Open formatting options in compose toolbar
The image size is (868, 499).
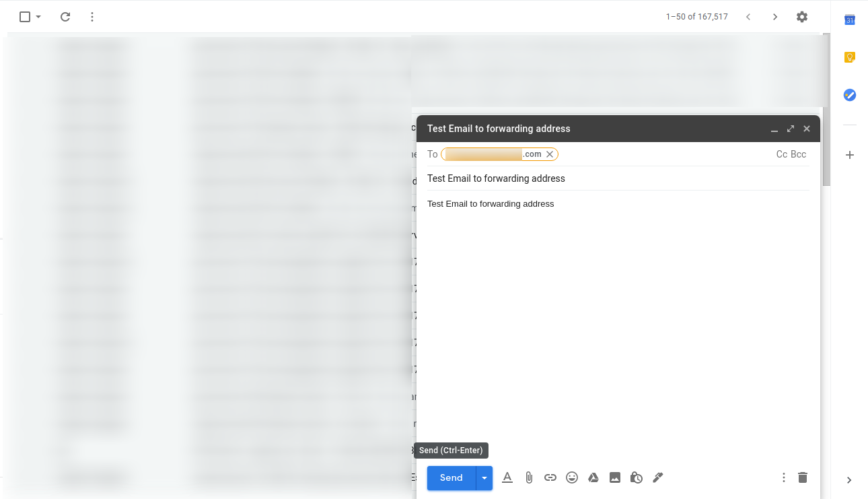[507, 477]
